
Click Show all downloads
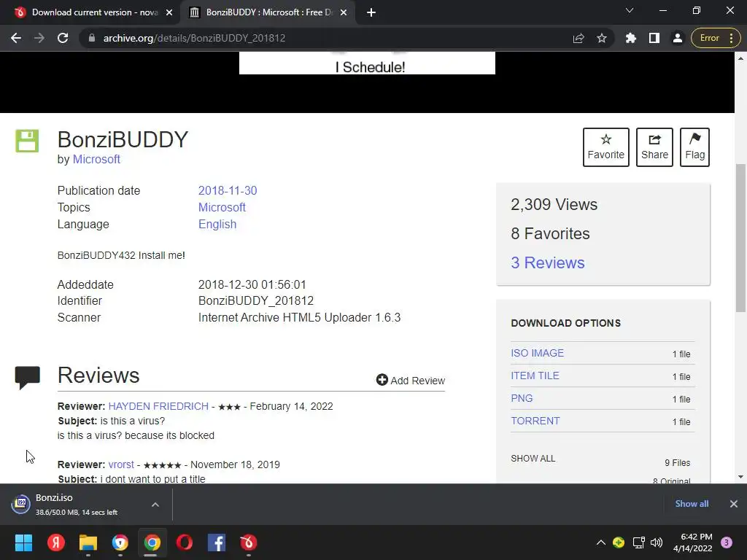tap(692, 504)
